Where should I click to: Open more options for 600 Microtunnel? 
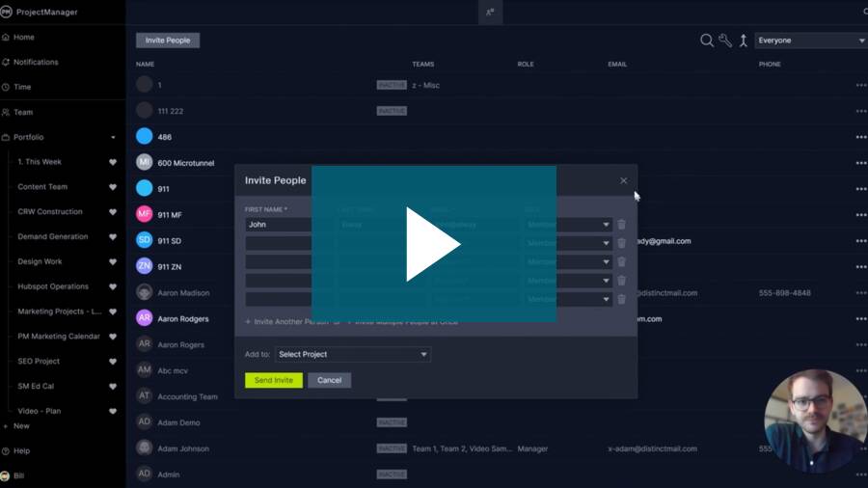861,163
